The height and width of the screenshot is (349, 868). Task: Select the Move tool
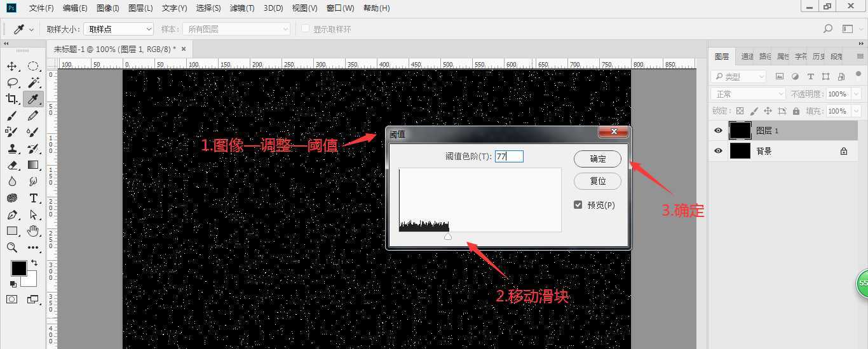[x=12, y=66]
